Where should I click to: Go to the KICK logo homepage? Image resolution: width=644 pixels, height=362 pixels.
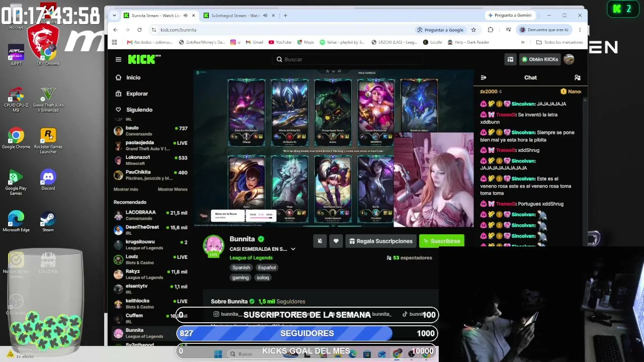(144, 59)
